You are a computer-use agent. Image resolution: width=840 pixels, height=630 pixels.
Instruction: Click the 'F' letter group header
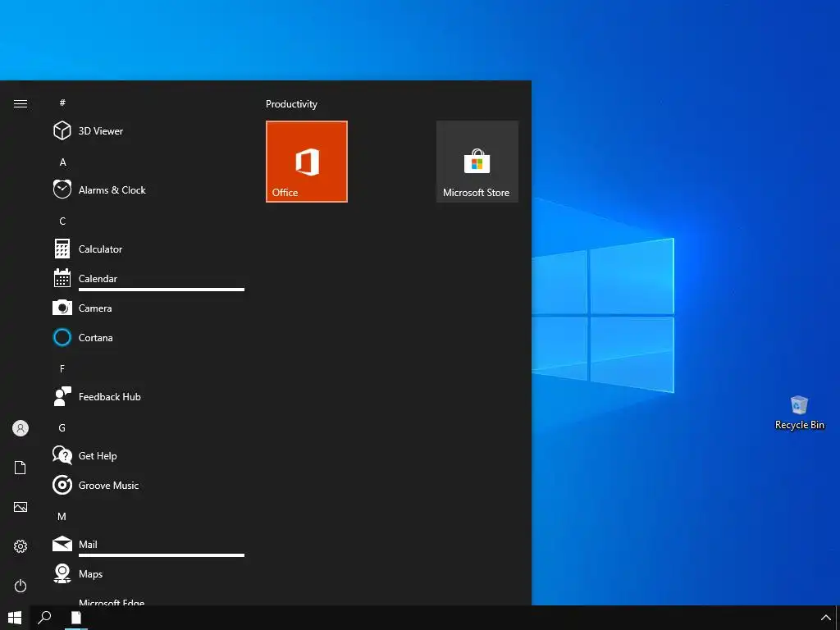[62, 368]
